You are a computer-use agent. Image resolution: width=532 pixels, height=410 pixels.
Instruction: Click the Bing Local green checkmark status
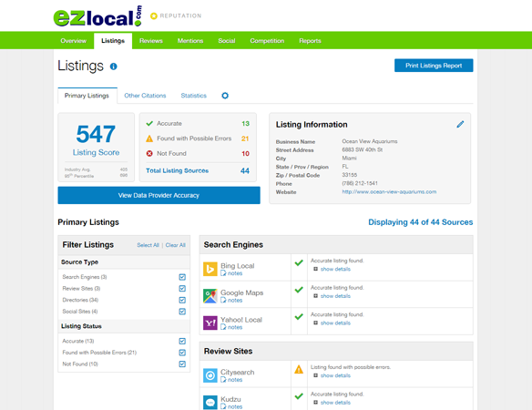pos(299,262)
